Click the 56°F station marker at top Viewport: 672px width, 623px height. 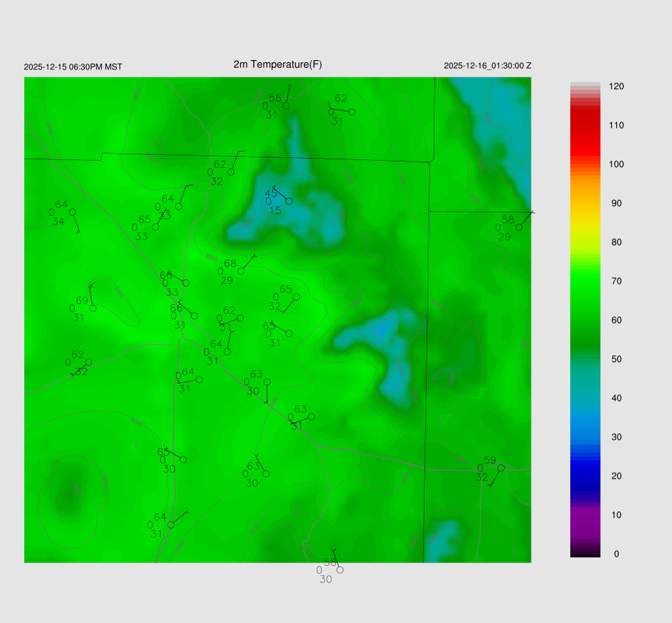pos(286,105)
